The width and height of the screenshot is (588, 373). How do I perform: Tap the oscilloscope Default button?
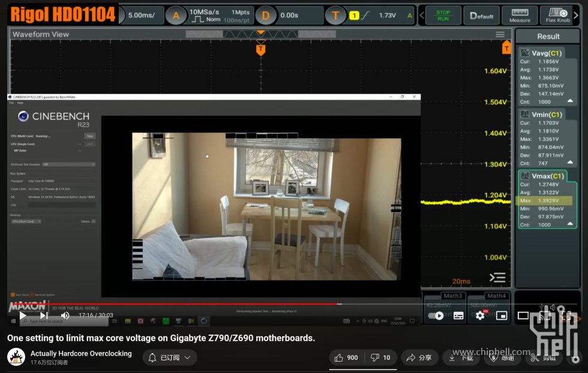(x=481, y=16)
